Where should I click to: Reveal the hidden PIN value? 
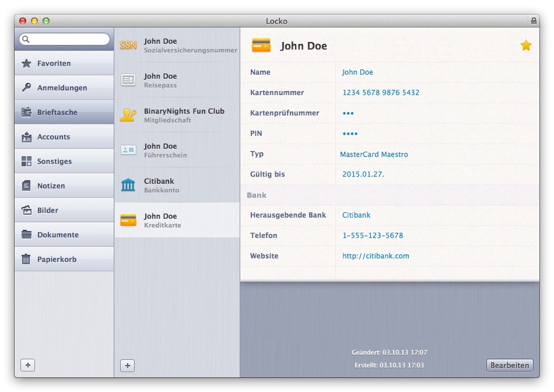pyautogui.click(x=350, y=134)
